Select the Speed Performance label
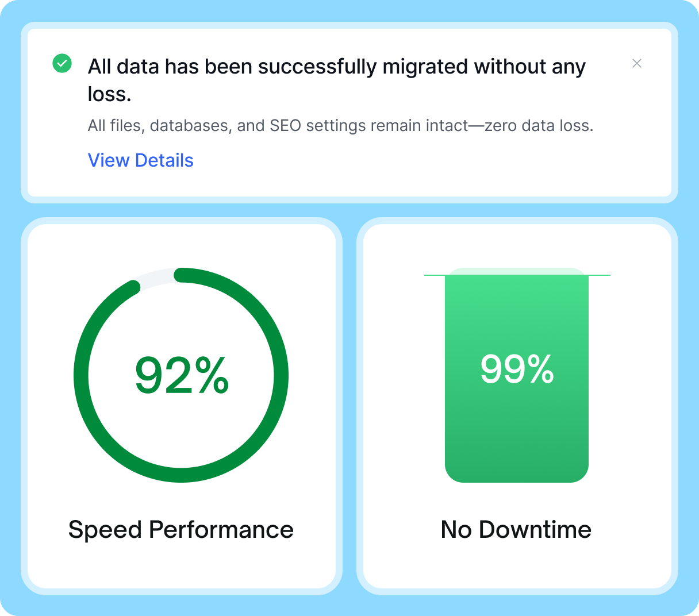The image size is (699, 616). coord(180,529)
